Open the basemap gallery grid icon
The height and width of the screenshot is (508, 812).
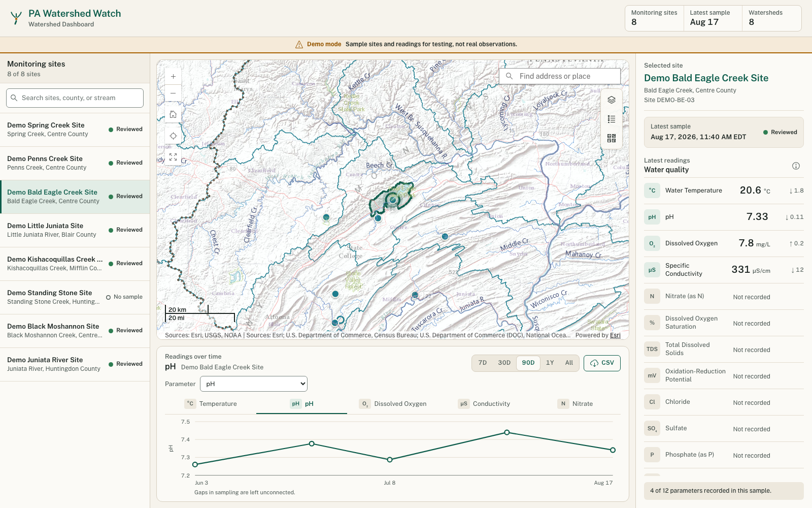(612, 138)
